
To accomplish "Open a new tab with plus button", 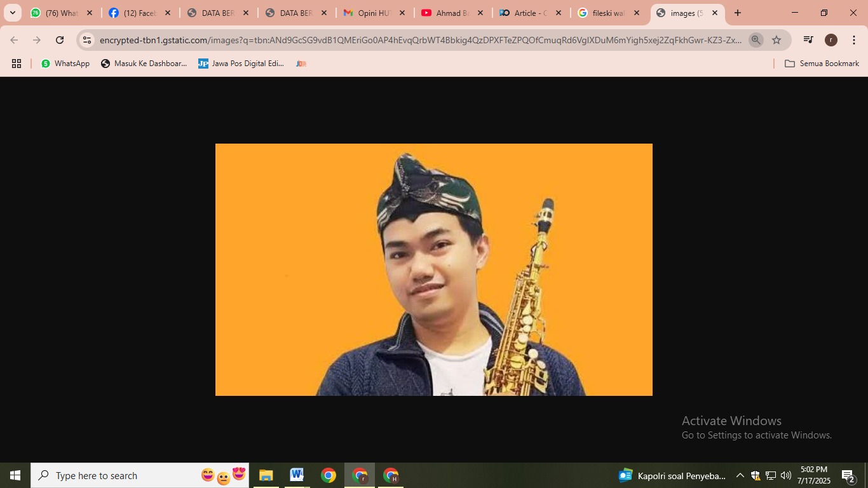I will tap(738, 13).
